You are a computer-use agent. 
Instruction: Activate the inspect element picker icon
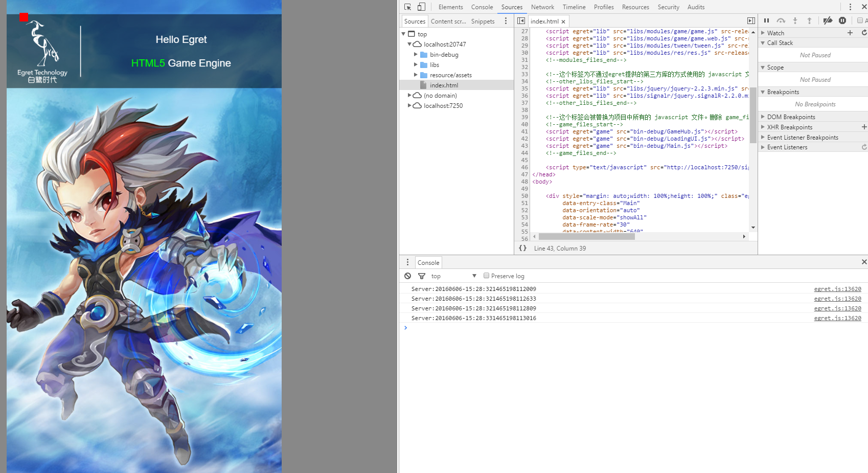coord(407,7)
